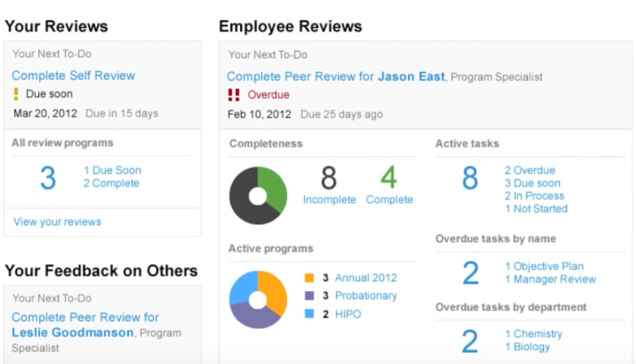
Task: Click the green 4 Complete number
Action: 389,177
